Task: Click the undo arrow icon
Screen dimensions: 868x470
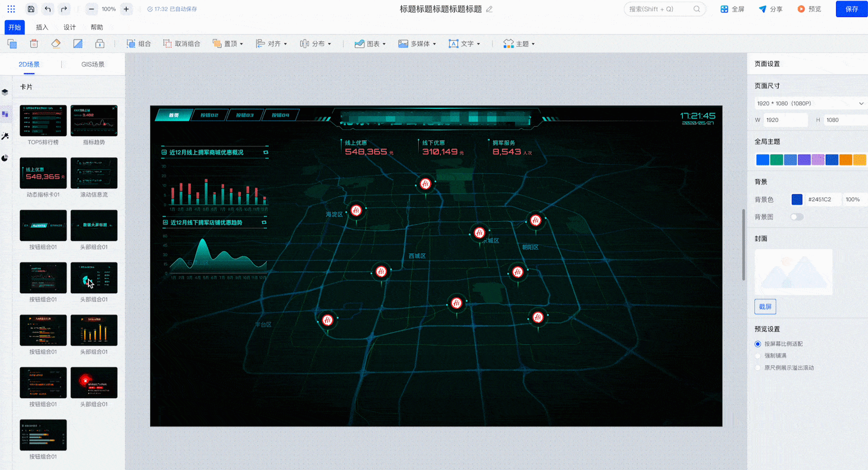Action: point(48,9)
